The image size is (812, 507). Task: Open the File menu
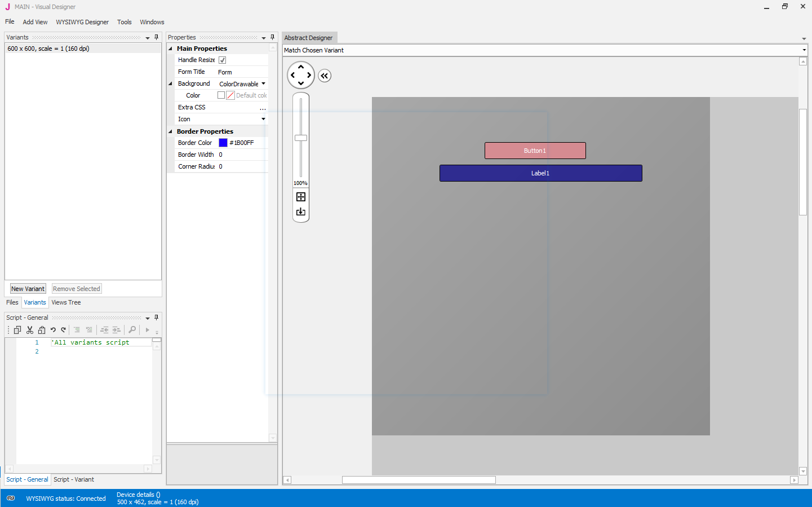coord(10,21)
